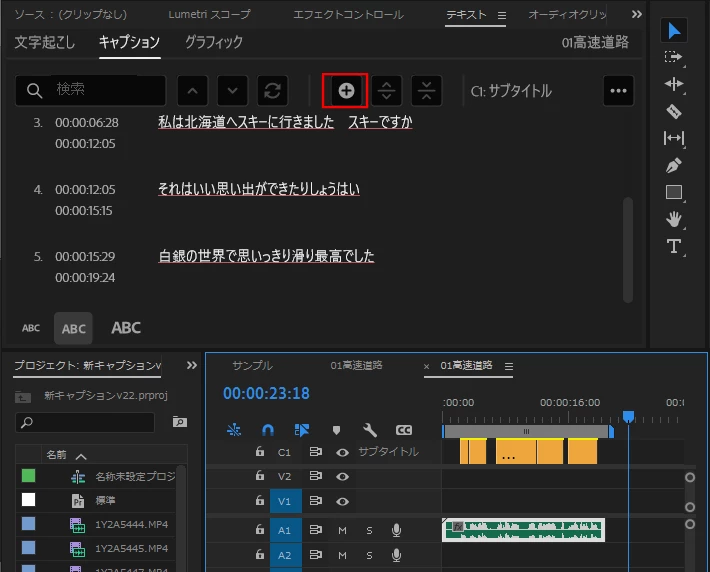
Task: Target the A2 audio track
Action: (x=284, y=555)
